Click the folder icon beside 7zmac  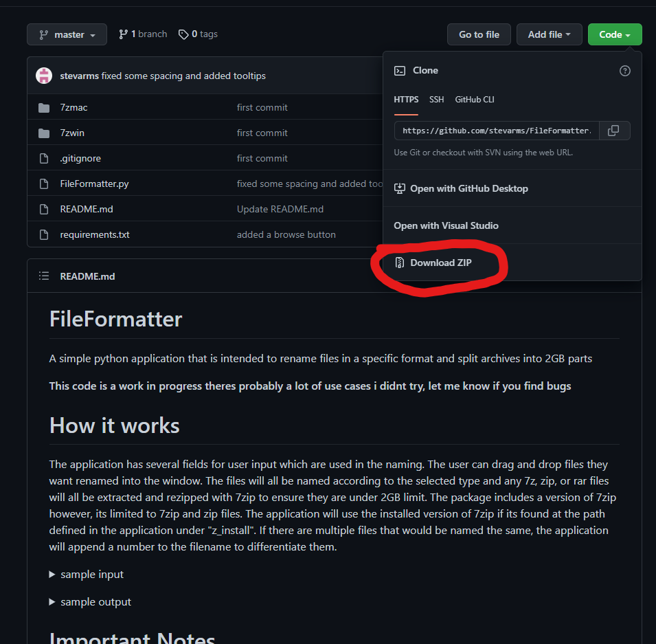click(x=43, y=107)
